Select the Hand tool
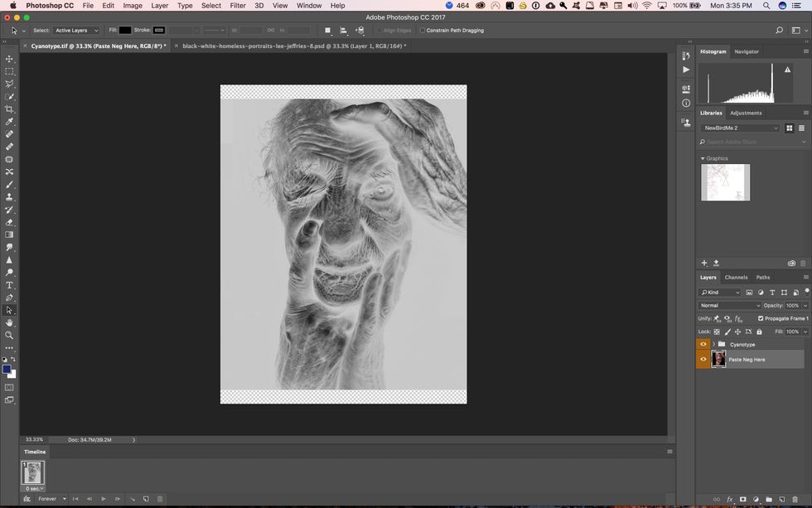The image size is (812, 508). 9,322
